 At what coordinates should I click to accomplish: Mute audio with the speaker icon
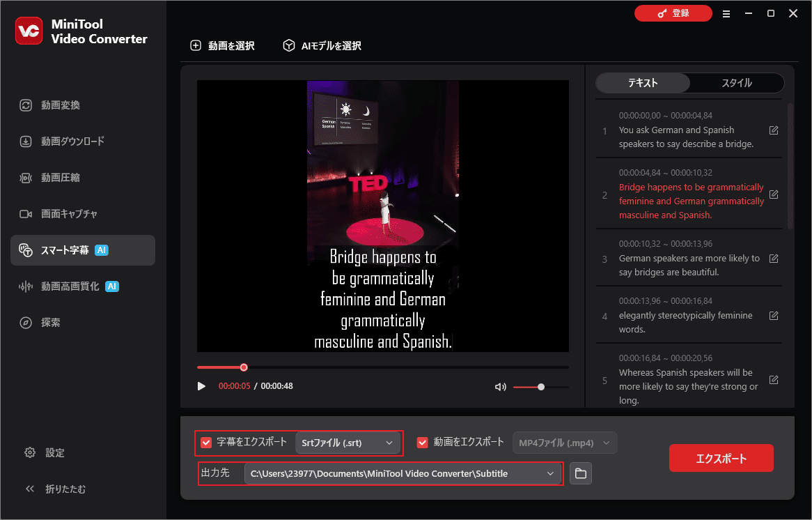click(500, 387)
